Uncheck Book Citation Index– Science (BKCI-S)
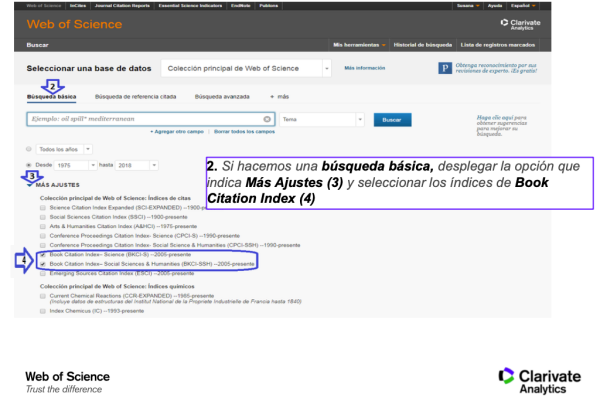 tap(42, 254)
